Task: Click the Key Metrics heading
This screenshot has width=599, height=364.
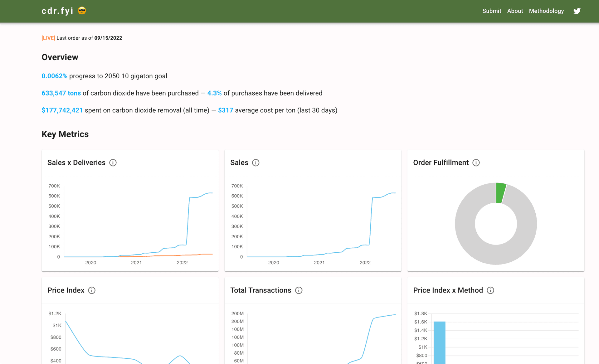Action: 65,134
